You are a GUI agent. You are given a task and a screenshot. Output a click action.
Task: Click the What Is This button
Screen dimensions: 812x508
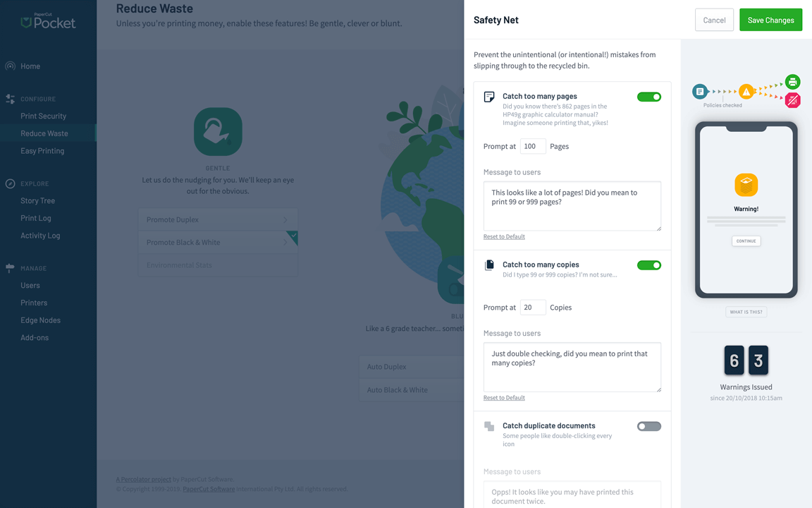[746, 312]
